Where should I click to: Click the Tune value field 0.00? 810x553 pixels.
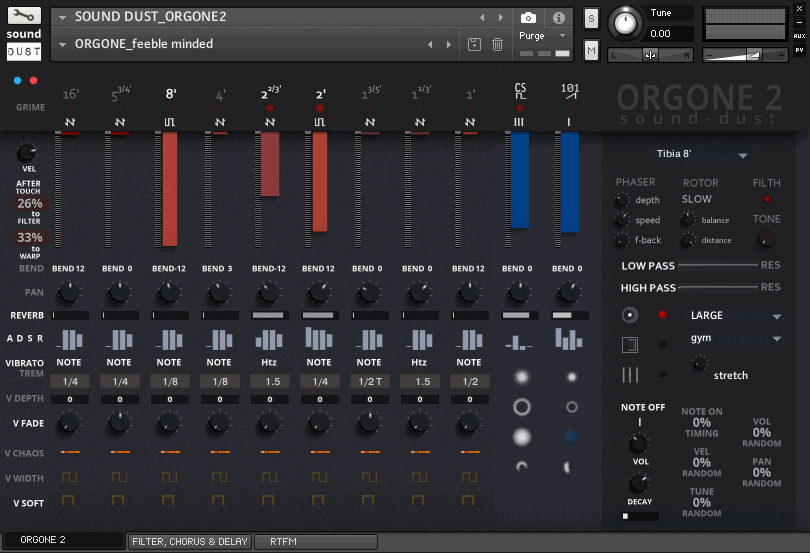click(x=671, y=34)
